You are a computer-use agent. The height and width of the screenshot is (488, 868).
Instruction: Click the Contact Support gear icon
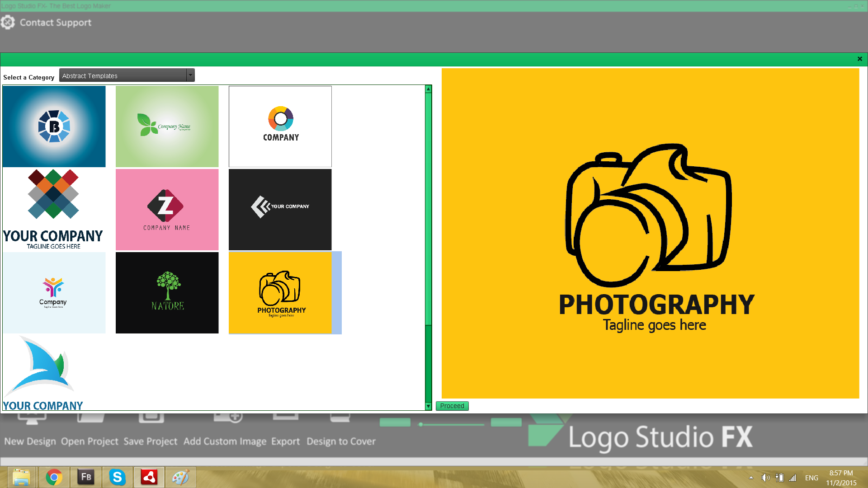8,22
